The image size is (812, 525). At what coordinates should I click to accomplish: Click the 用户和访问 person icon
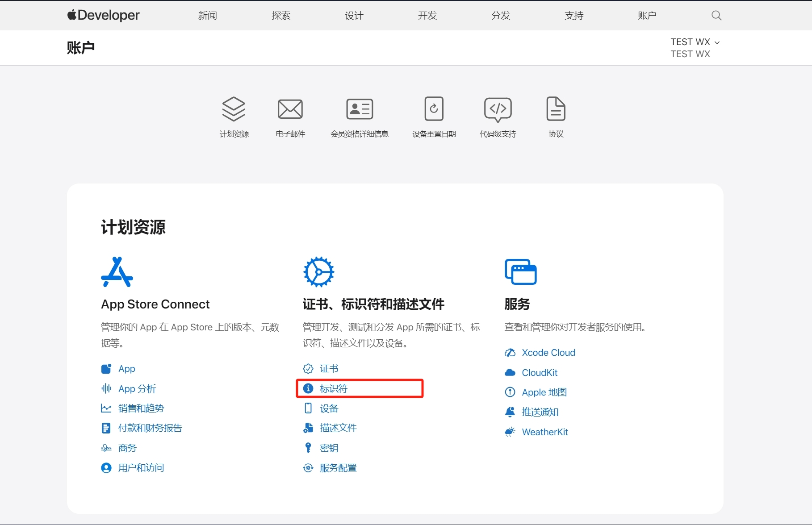point(106,468)
